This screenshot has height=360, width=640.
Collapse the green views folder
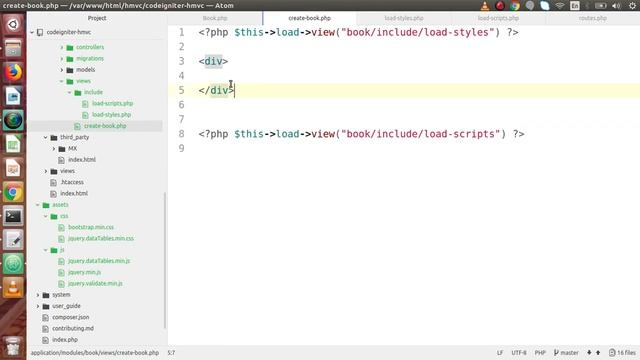pyautogui.click(x=62, y=81)
